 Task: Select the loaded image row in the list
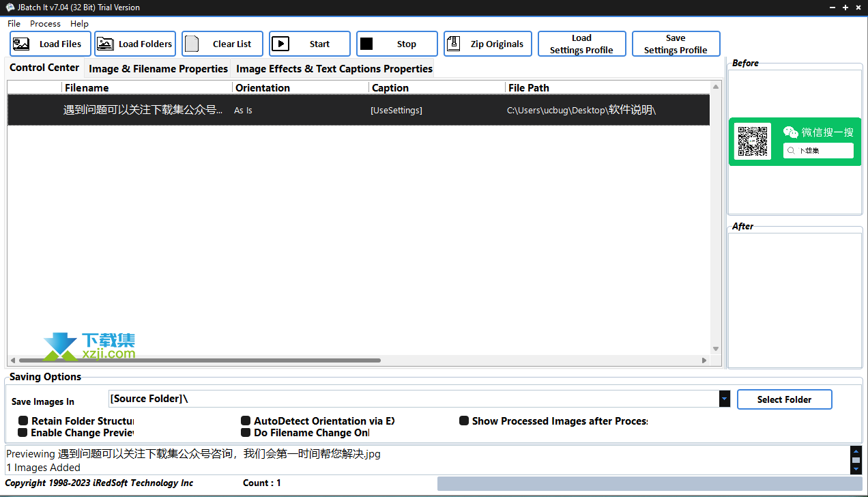(x=358, y=110)
